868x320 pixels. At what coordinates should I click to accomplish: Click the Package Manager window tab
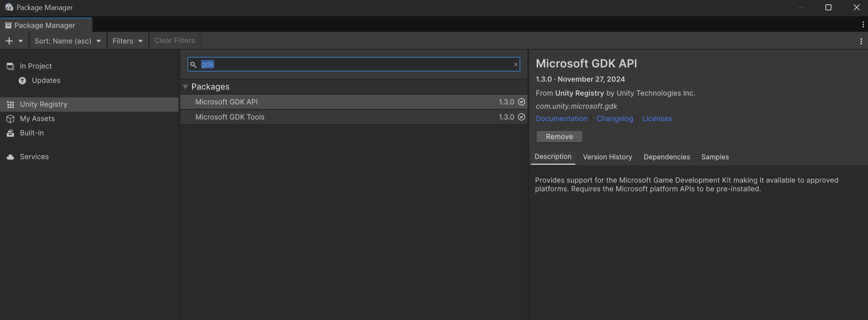pyautogui.click(x=46, y=25)
